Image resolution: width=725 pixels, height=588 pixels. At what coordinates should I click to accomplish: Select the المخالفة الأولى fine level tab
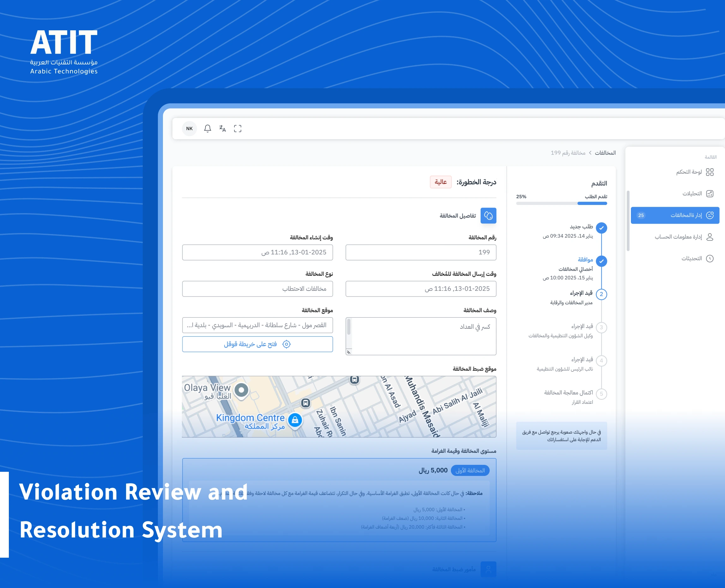click(470, 471)
